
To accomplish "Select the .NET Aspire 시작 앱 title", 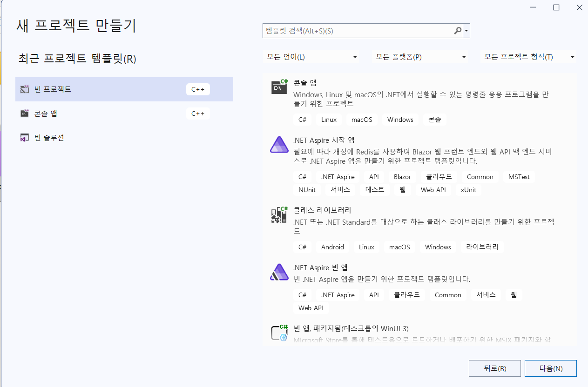I will tap(324, 140).
